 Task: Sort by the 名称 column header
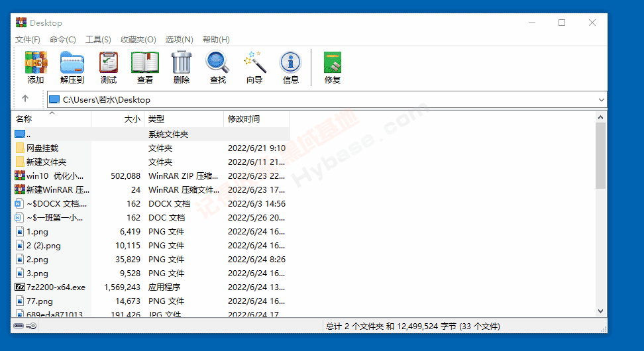(52, 119)
